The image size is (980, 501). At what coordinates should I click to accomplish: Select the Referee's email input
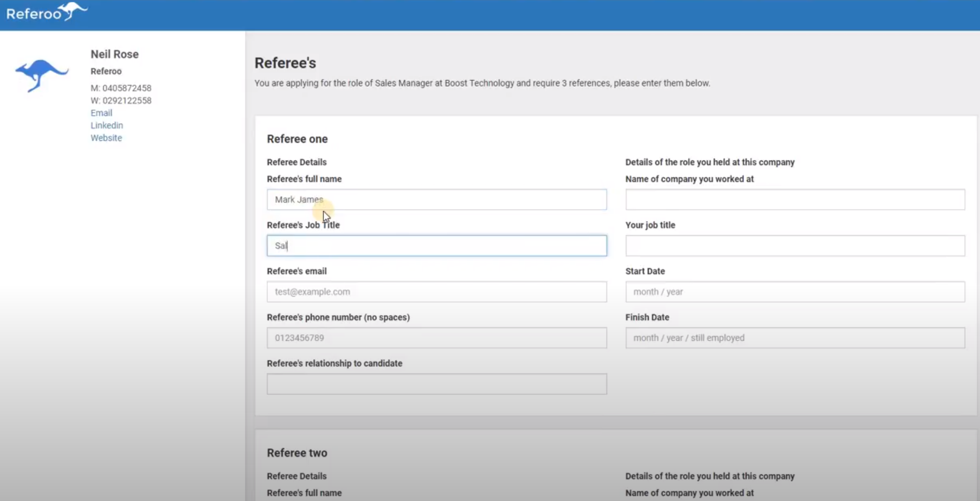436,292
